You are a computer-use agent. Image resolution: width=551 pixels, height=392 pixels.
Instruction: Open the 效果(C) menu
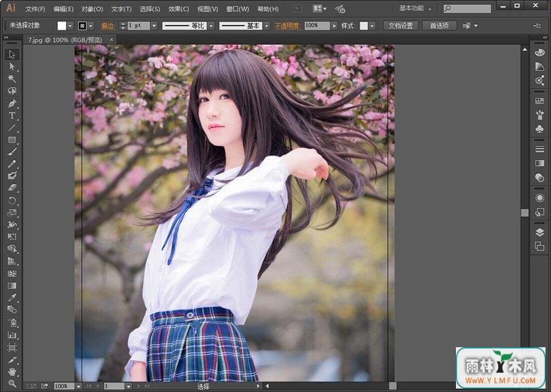click(x=178, y=9)
